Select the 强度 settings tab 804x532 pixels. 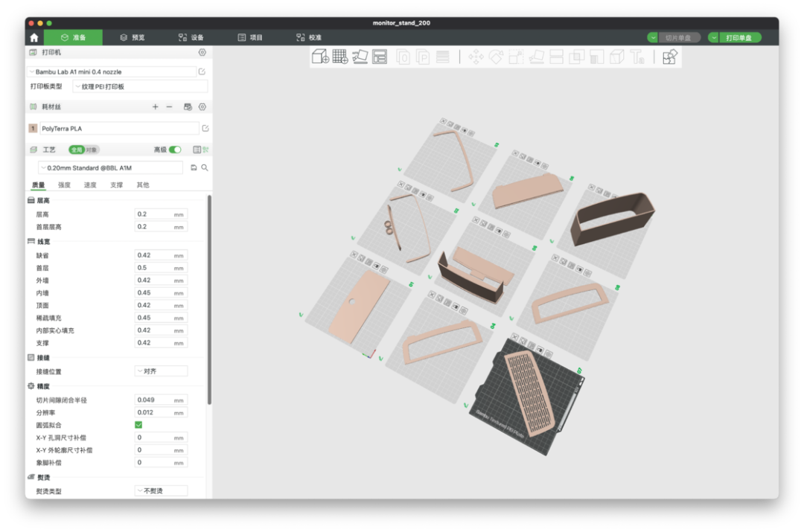[64, 185]
